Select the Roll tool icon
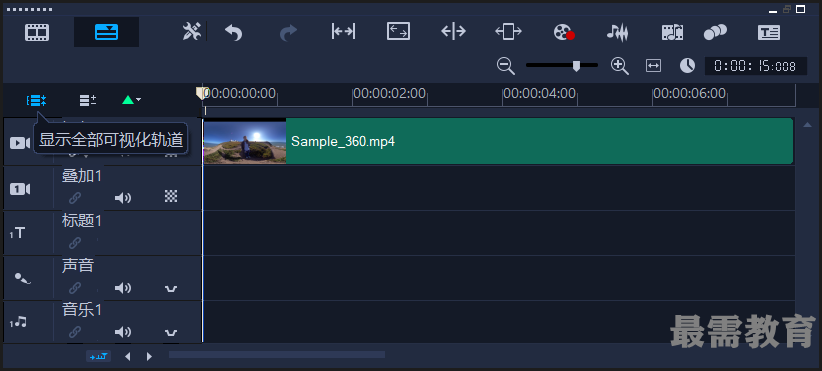This screenshot has width=822, height=371. click(453, 32)
